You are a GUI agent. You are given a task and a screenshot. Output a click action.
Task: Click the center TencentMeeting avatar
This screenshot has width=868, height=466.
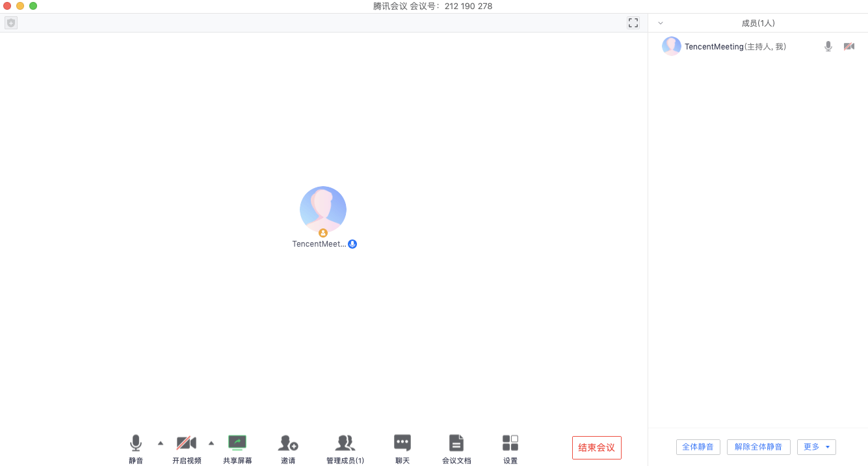coord(323,210)
